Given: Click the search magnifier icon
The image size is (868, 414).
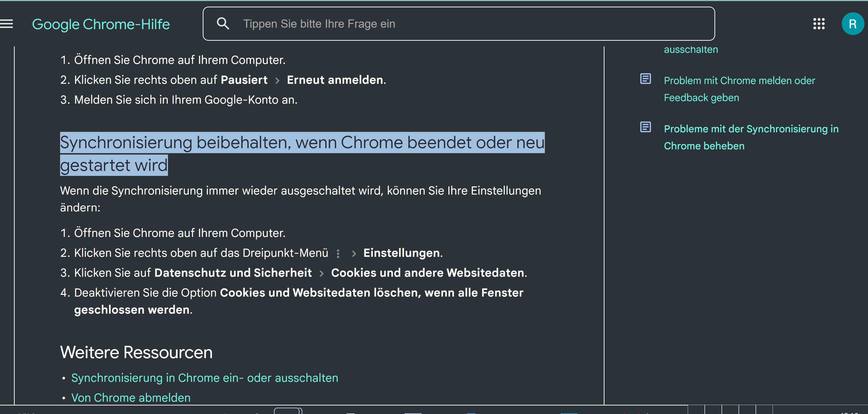Looking at the screenshot, I should tap(223, 24).
